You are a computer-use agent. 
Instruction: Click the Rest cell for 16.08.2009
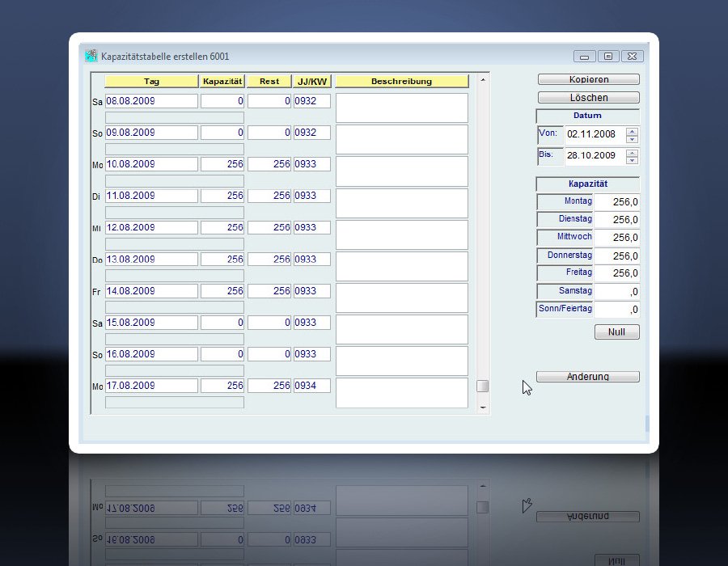click(269, 353)
